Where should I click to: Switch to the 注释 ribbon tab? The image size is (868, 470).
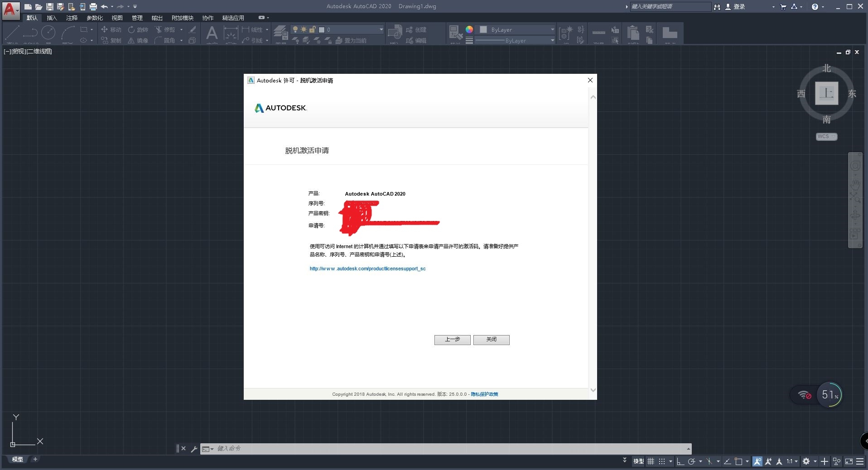point(72,18)
